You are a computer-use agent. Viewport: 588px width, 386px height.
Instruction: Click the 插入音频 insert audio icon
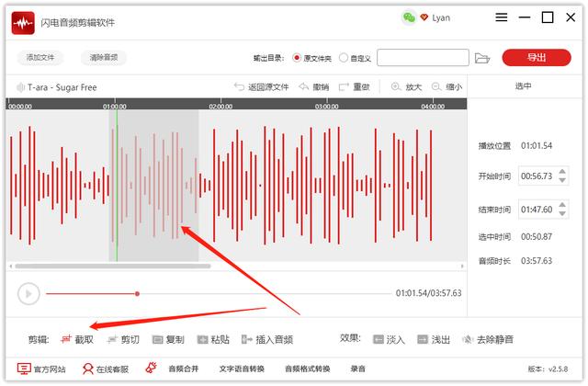(x=247, y=339)
